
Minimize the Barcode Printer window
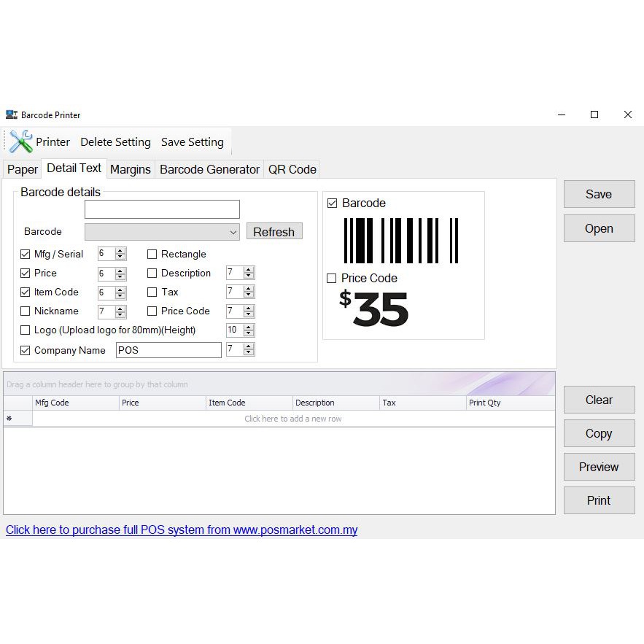point(562,115)
